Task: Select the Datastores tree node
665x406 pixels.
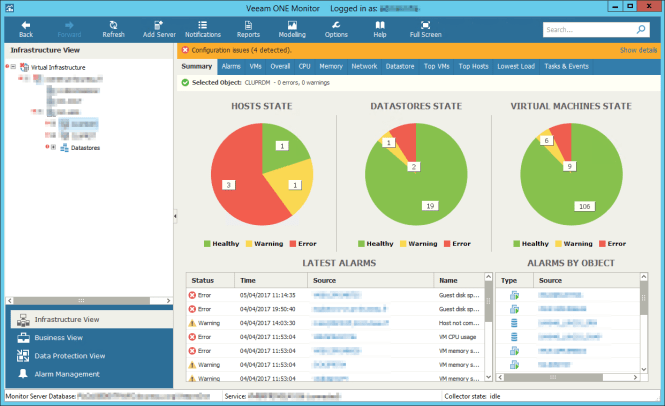Action: [85, 148]
